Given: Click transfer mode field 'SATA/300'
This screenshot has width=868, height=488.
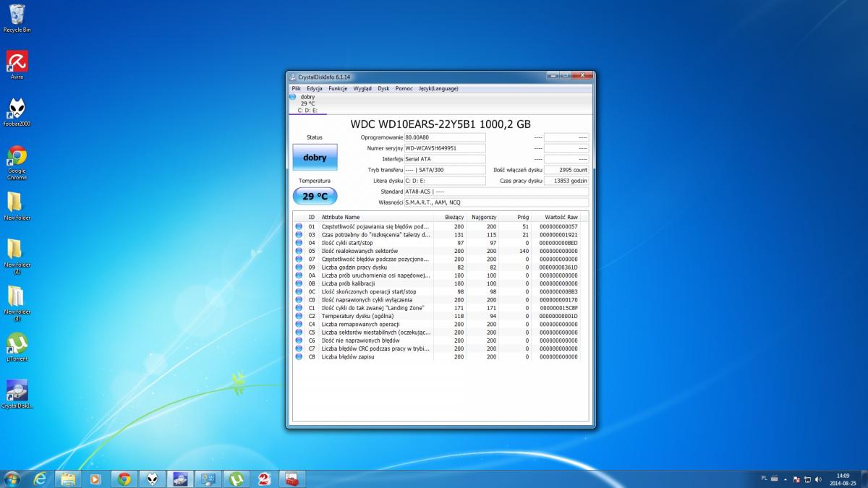Looking at the screenshot, I should point(445,170).
